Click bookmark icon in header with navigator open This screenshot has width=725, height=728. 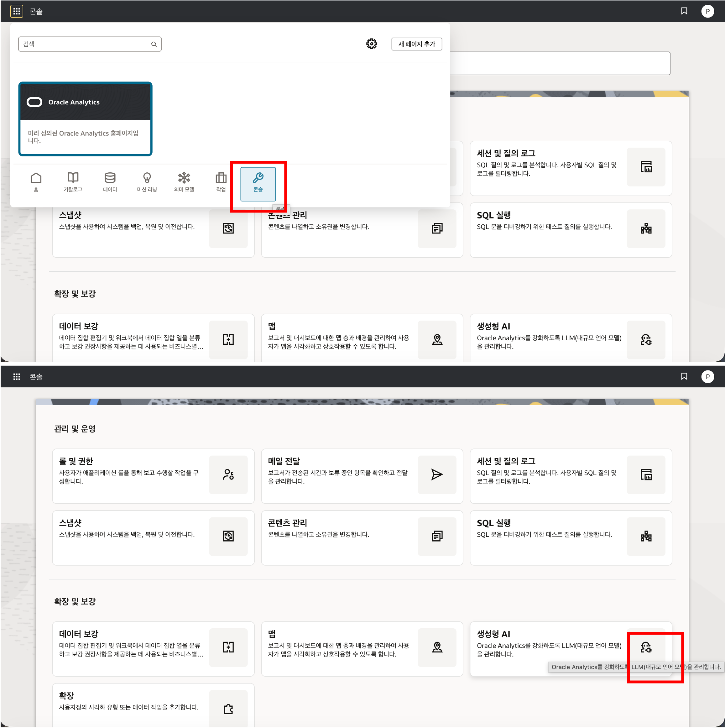pyautogui.click(x=684, y=11)
